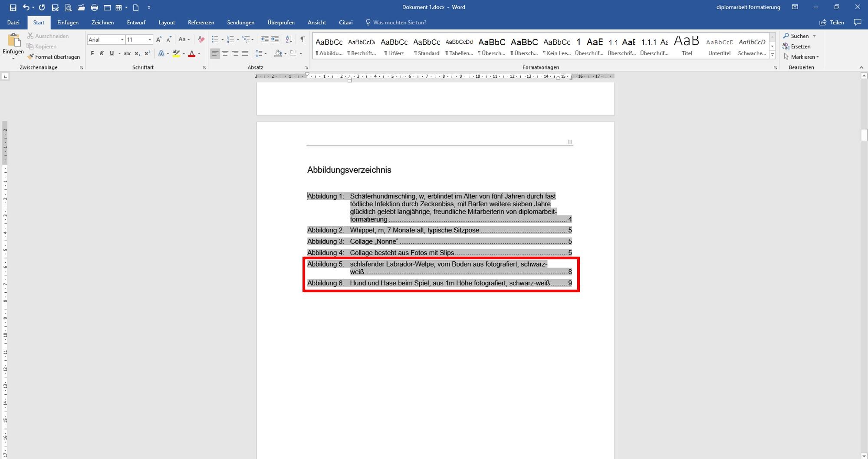Apply red font color

191,53
